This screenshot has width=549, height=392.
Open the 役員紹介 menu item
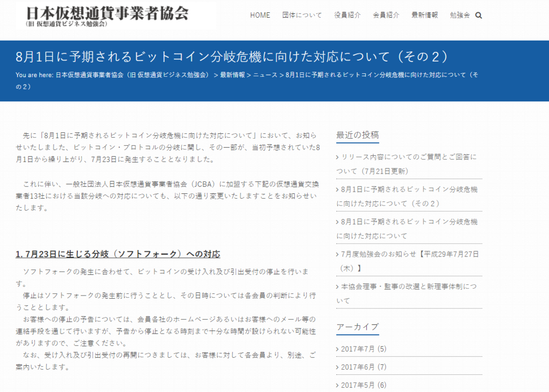click(x=347, y=15)
